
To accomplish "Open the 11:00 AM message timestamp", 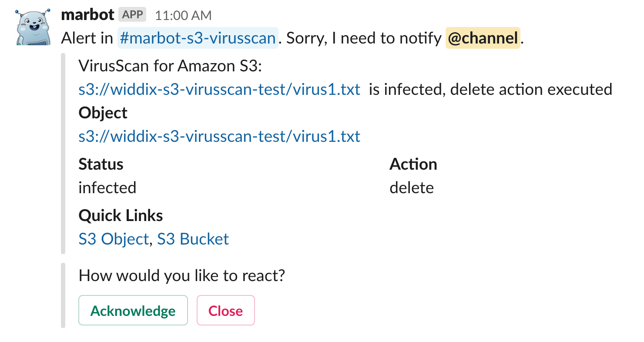I will (183, 16).
